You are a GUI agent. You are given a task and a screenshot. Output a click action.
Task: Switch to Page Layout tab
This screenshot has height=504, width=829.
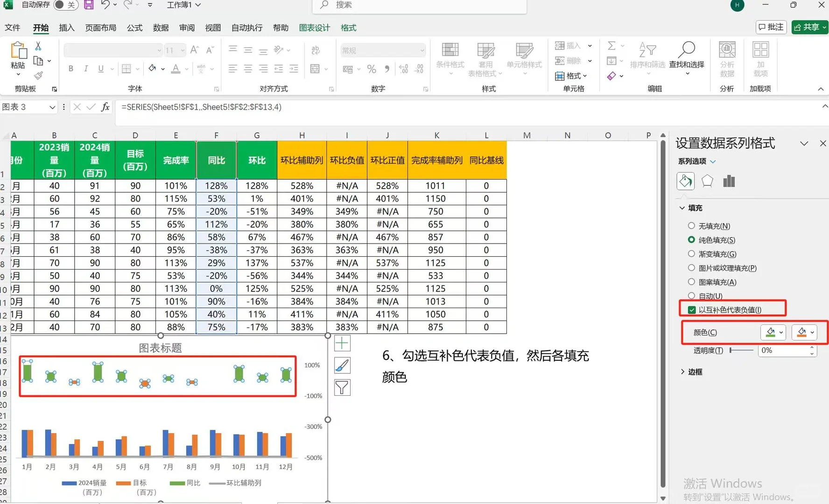pos(100,28)
